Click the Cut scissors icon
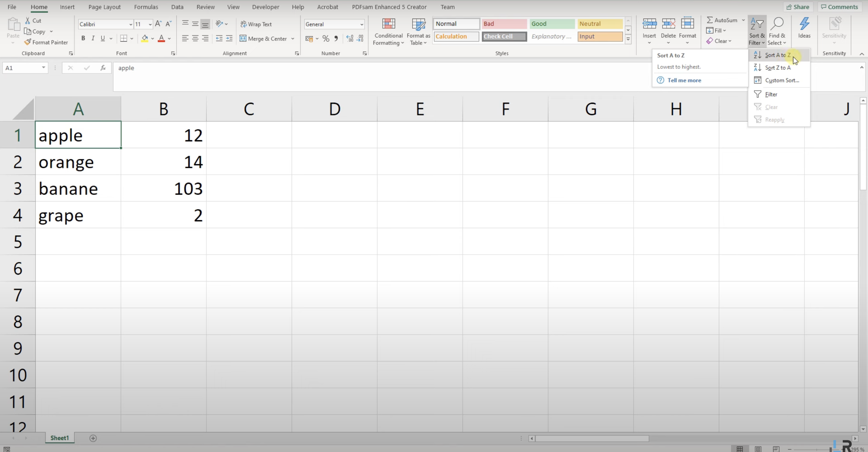This screenshot has height=452, width=868. 28,21
